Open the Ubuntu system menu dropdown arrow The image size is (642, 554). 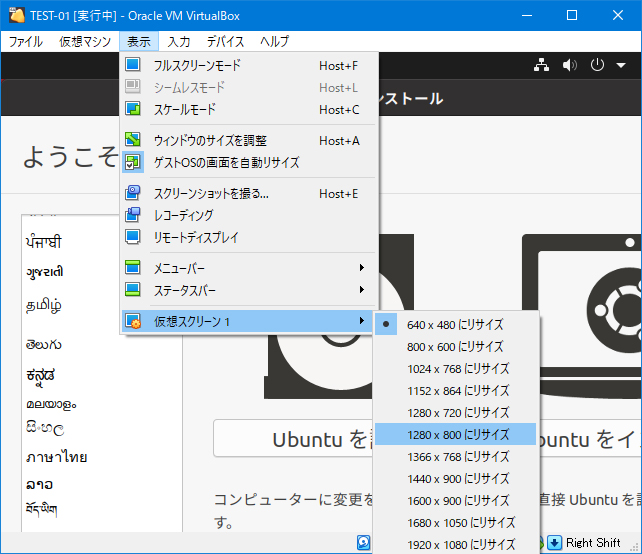621,65
